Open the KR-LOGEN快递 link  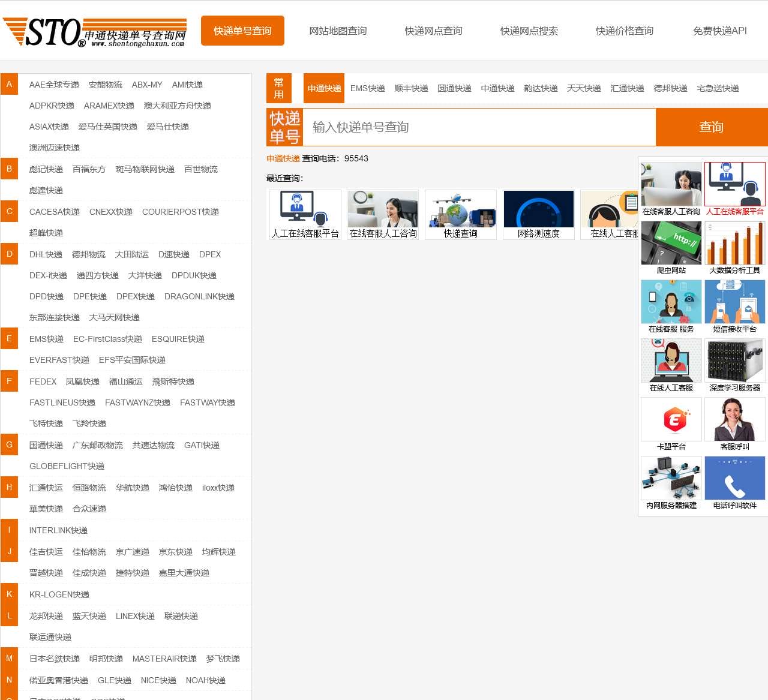59,594
